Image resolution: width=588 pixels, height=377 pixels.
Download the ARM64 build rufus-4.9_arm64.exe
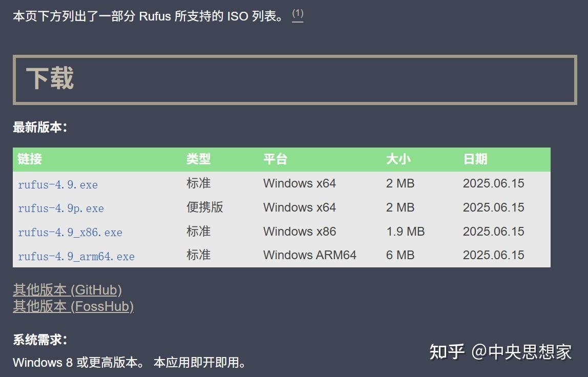click(x=76, y=256)
